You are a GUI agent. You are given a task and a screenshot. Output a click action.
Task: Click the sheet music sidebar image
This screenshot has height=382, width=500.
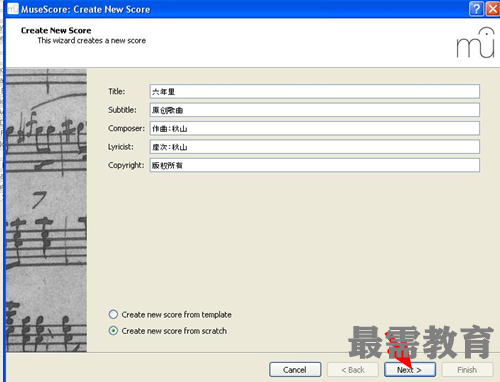pyautogui.click(x=46, y=210)
